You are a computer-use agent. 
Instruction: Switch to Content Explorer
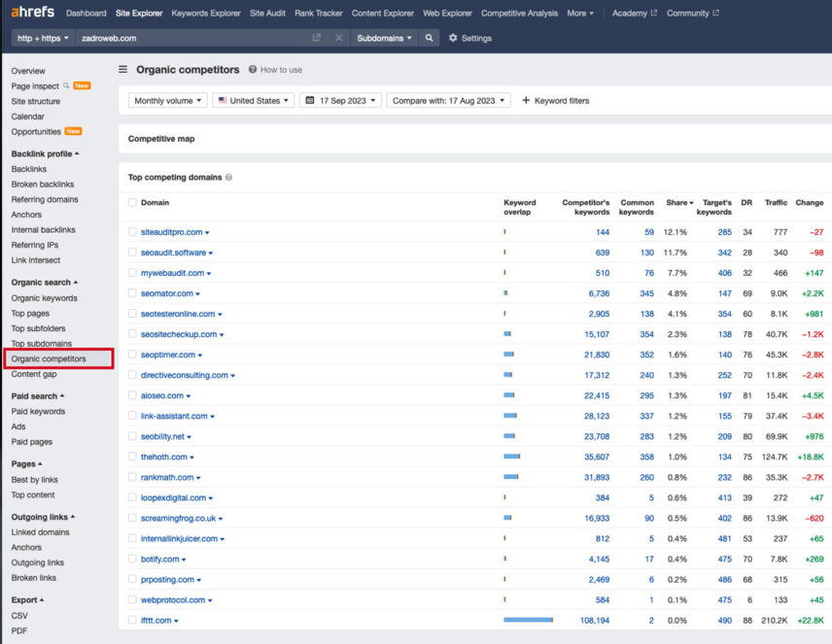point(383,13)
